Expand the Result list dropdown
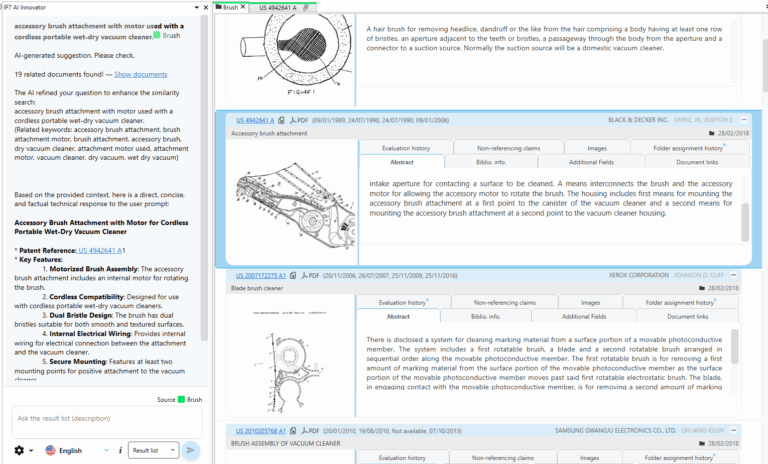 pos(154,451)
